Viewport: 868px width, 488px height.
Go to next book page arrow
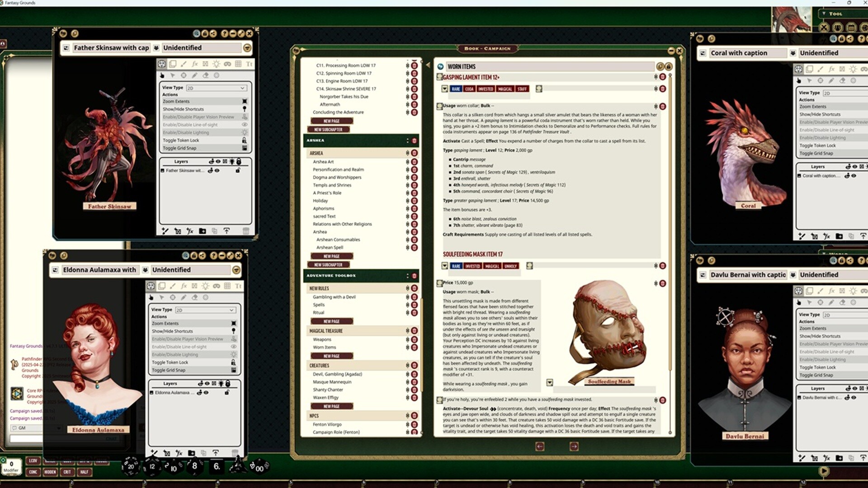click(x=574, y=446)
